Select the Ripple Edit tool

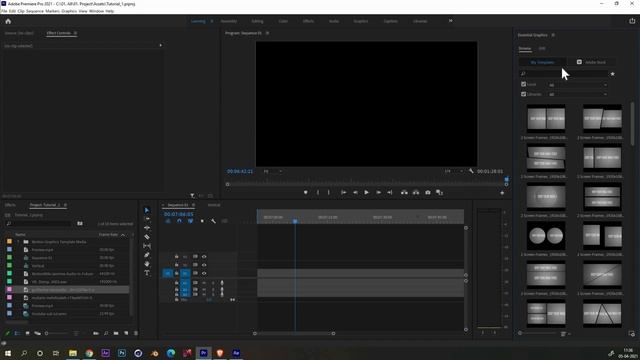(147, 228)
